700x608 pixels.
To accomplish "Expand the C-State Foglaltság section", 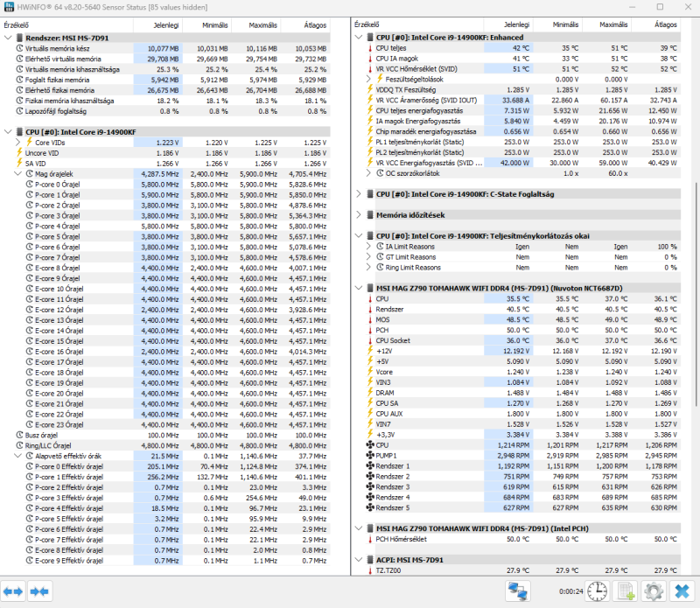I will coord(359,194).
